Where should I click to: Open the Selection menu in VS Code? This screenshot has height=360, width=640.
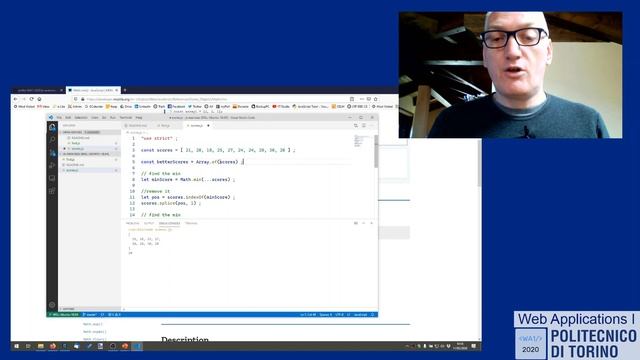[81, 118]
